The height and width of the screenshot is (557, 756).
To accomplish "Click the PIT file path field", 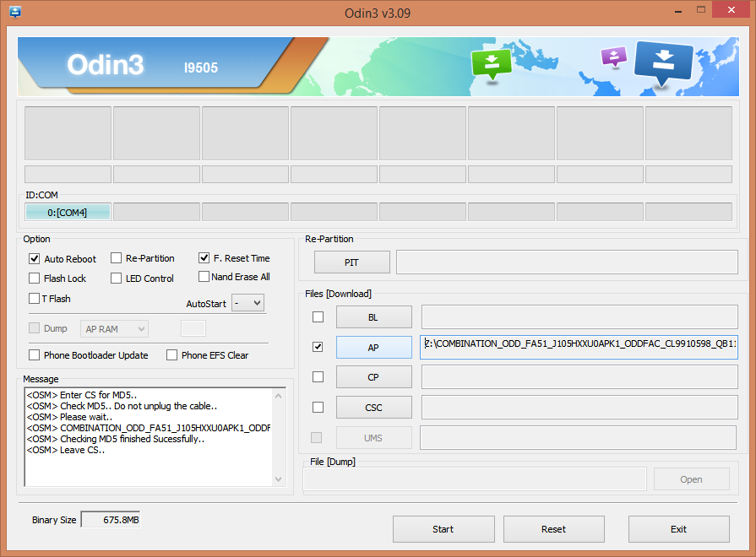I will [567, 262].
